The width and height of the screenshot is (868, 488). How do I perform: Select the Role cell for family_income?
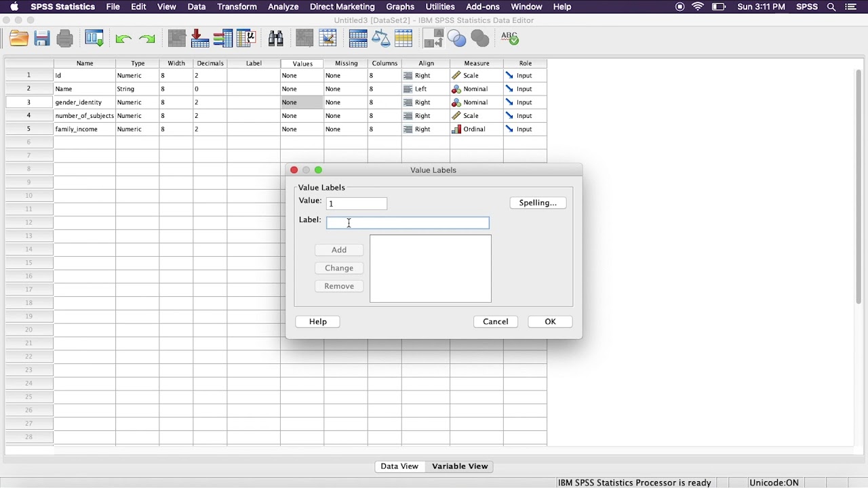[525, 129]
